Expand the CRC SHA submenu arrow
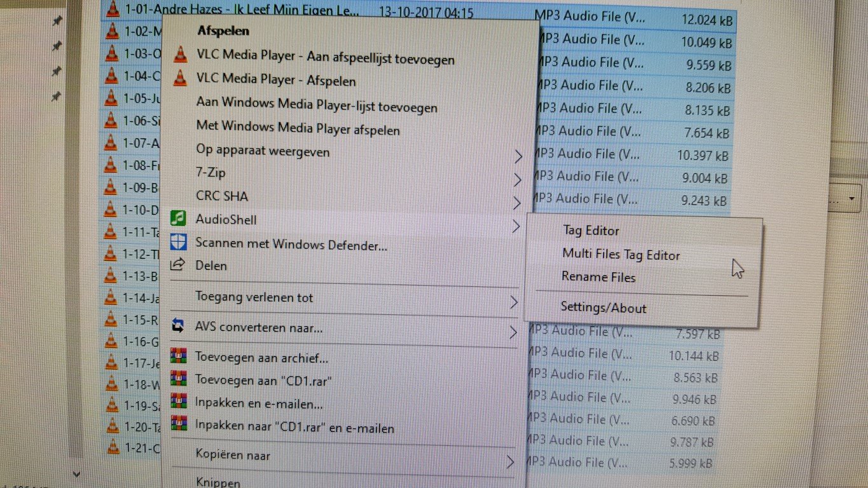The height and width of the screenshot is (488, 868). [x=517, y=203]
